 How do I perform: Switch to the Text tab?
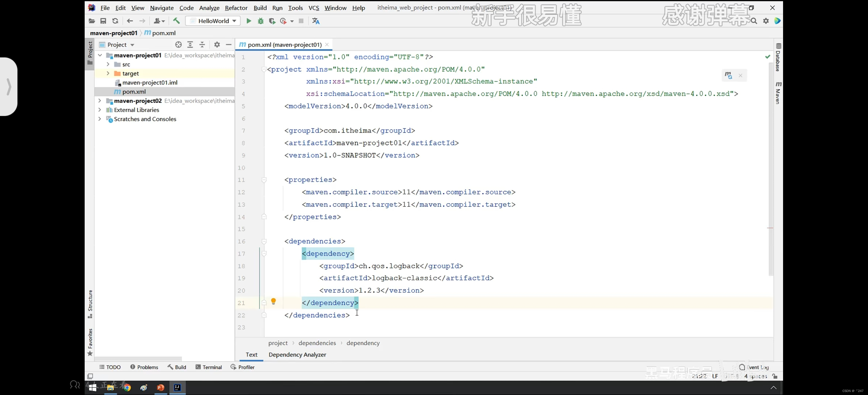251,354
